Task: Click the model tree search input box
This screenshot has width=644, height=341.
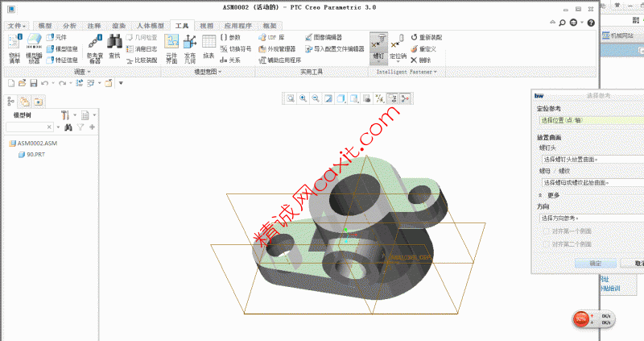Action: (x=30, y=127)
